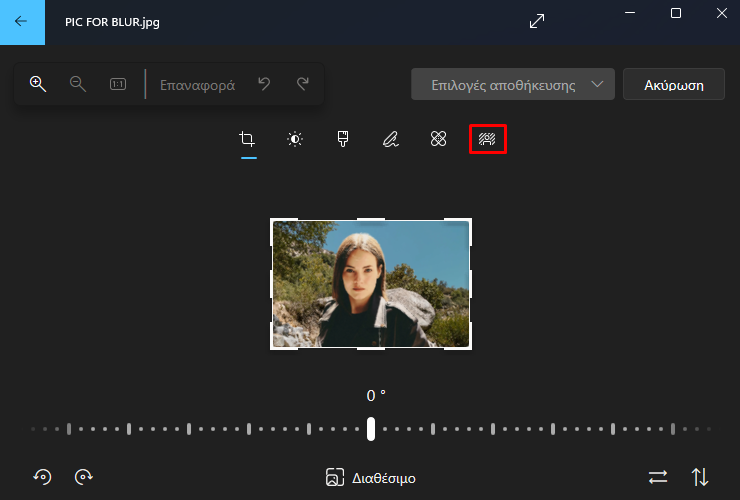740x500 pixels.
Task: Undo the last edit
Action: [x=264, y=84]
